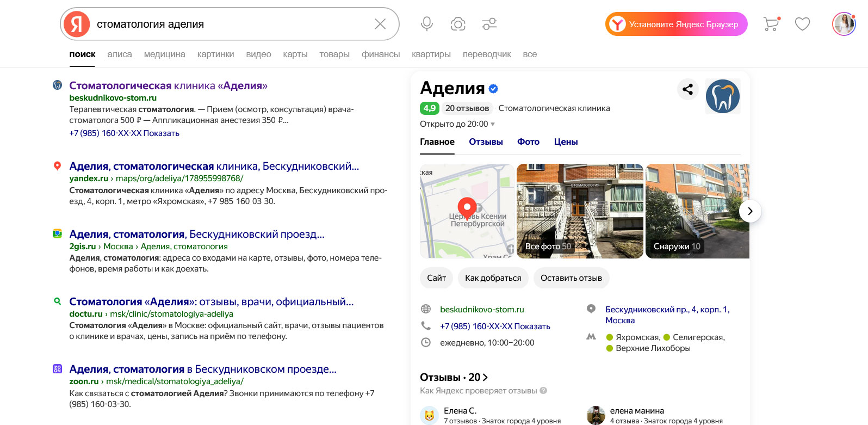Viewport: 868px width, 425px height.
Task: Click the Yandex logo in search box
Action: (77, 24)
